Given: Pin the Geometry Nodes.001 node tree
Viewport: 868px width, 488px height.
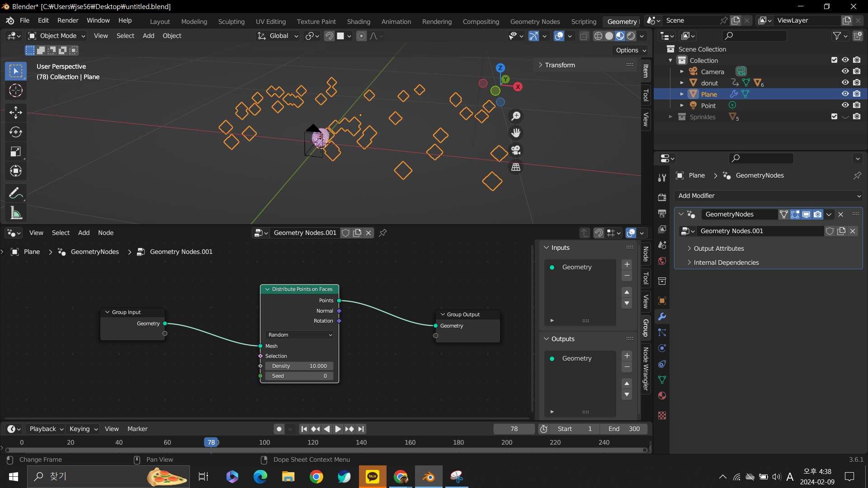Looking at the screenshot, I should pos(383,233).
